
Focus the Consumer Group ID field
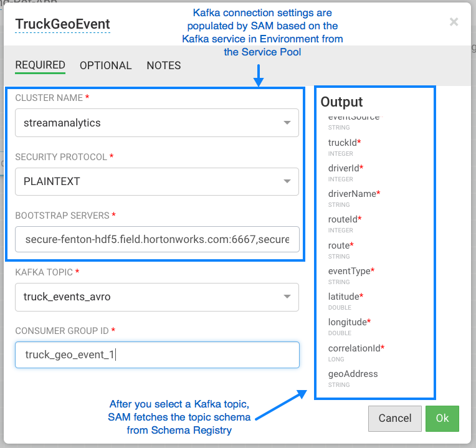point(157,355)
